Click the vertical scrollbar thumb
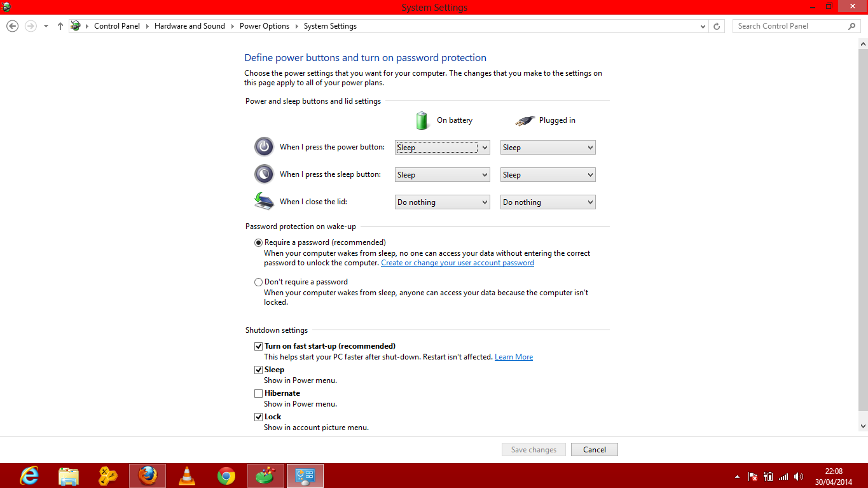This screenshot has width=868, height=488. (x=863, y=228)
